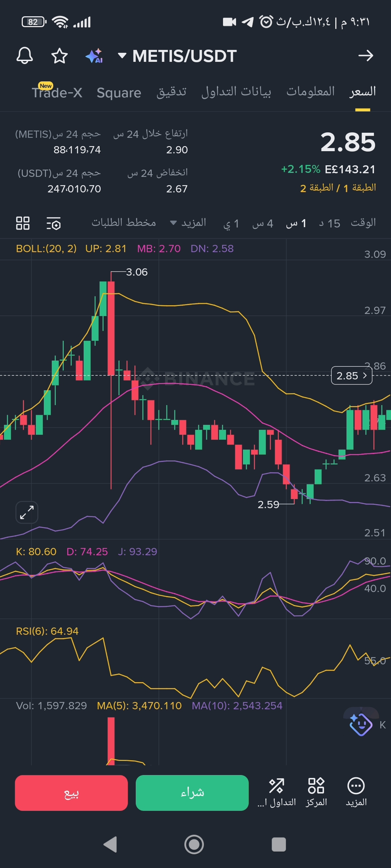The image size is (391, 868).
Task: Tap the forward arrow at top right
Action: [x=366, y=56]
